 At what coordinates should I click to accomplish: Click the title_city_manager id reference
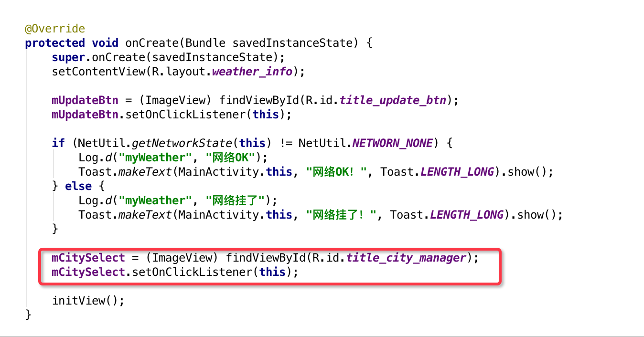(406, 258)
